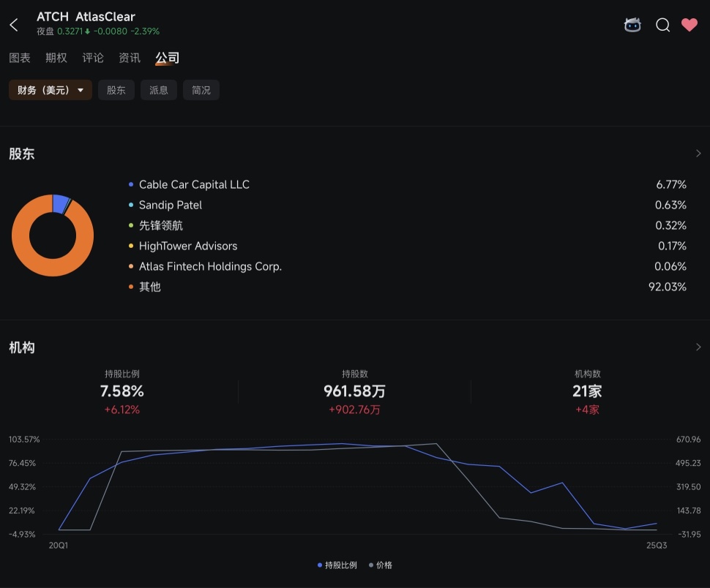Image resolution: width=710 pixels, height=588 pixels.
Task: Tap the back arrow icon
Action: click(x=14, y=25)
